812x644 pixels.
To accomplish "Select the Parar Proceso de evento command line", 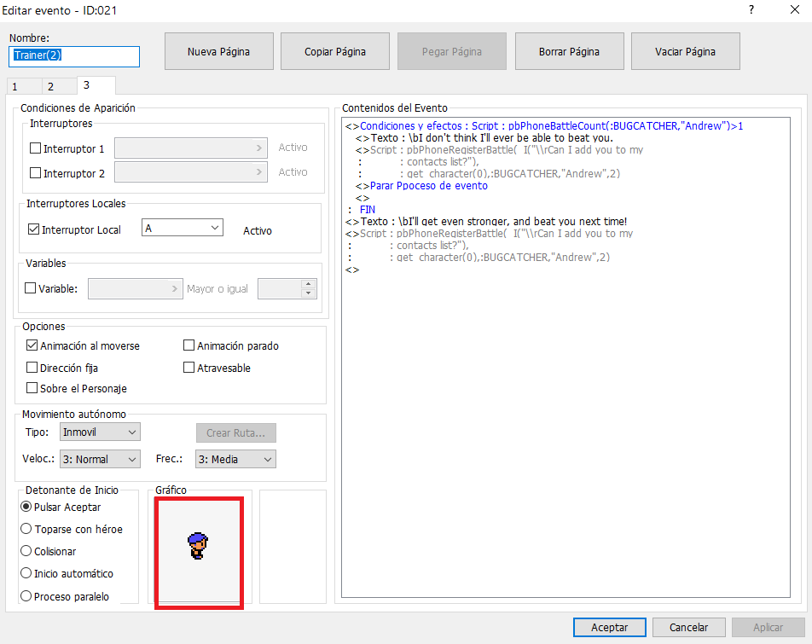I will point(428,185).
